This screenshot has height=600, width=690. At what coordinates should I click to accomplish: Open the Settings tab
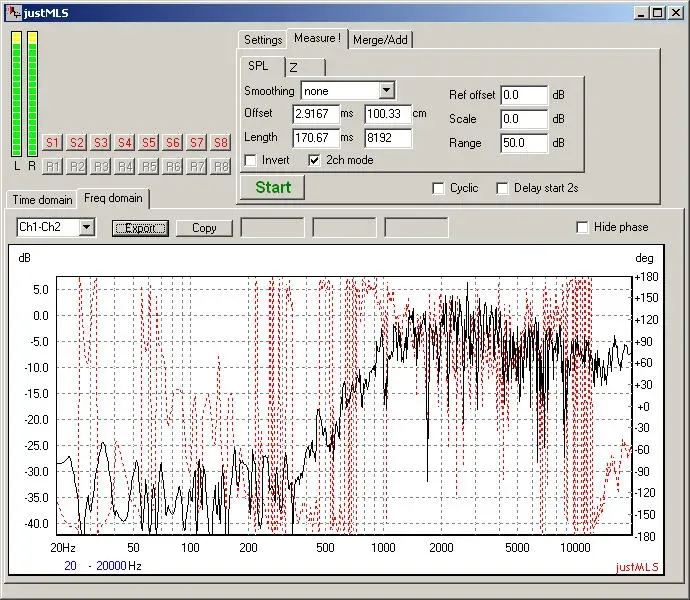pos(263,40)
